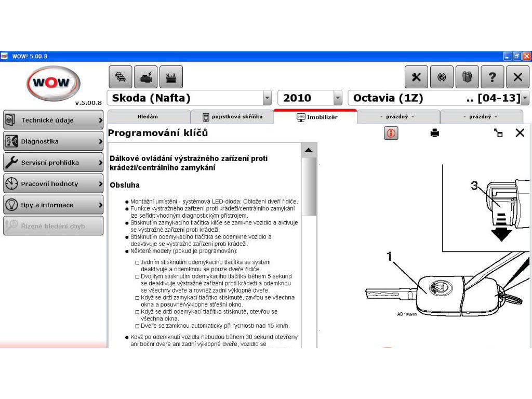Open the tools settings wrench icon
Image resolution: width=532 pixels, height=399 pixels.
(416, 77)
